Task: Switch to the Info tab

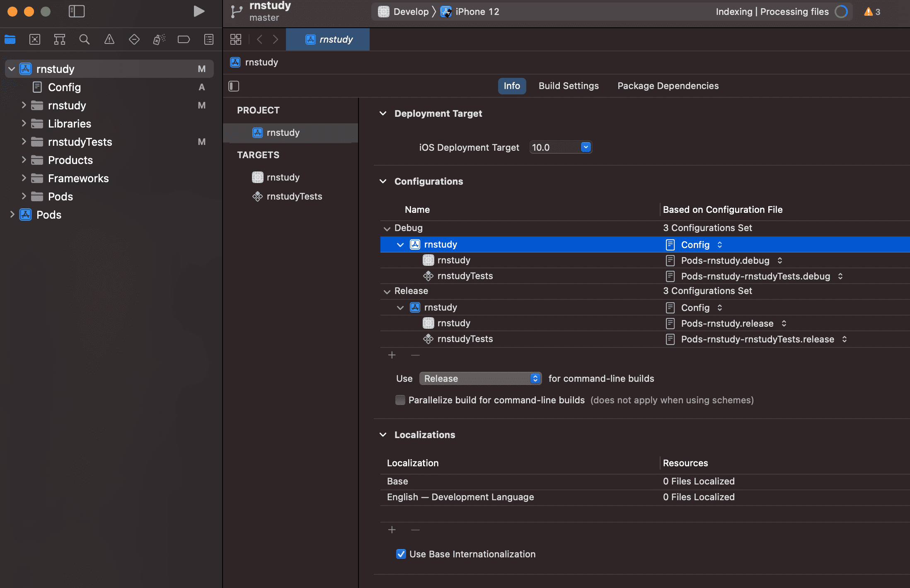Action: [512, 86]
